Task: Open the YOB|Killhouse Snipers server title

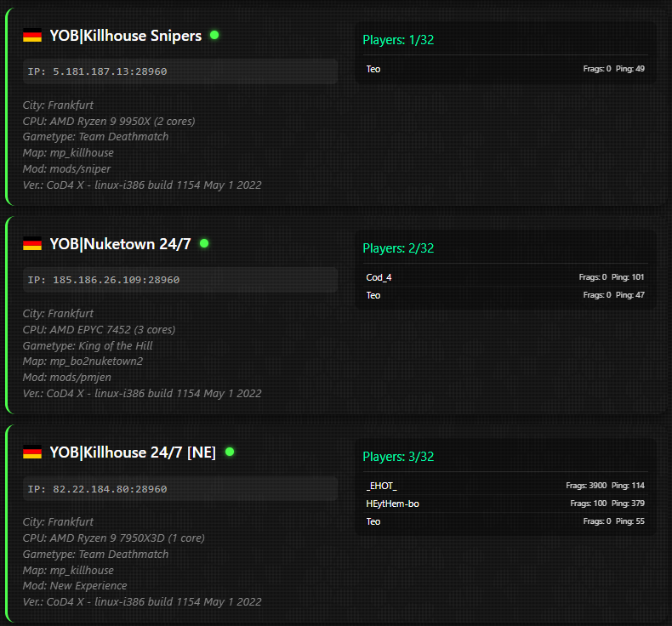Action: tap(125, 36)
